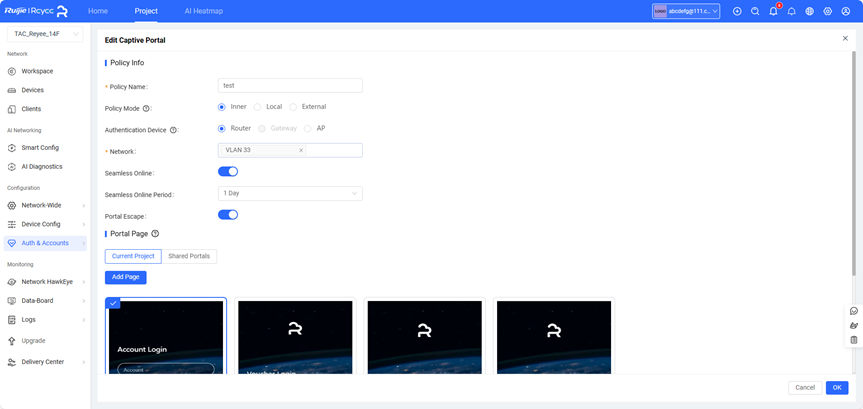Click the Delivery Center icon
Screen dimensions: 863x409
(12, 362)
